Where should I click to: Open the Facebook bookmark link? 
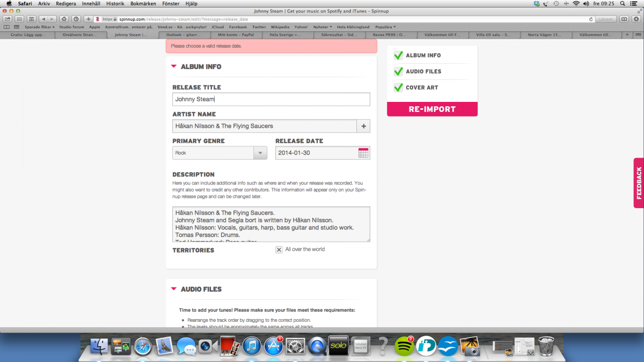click(x=238, y=27)
